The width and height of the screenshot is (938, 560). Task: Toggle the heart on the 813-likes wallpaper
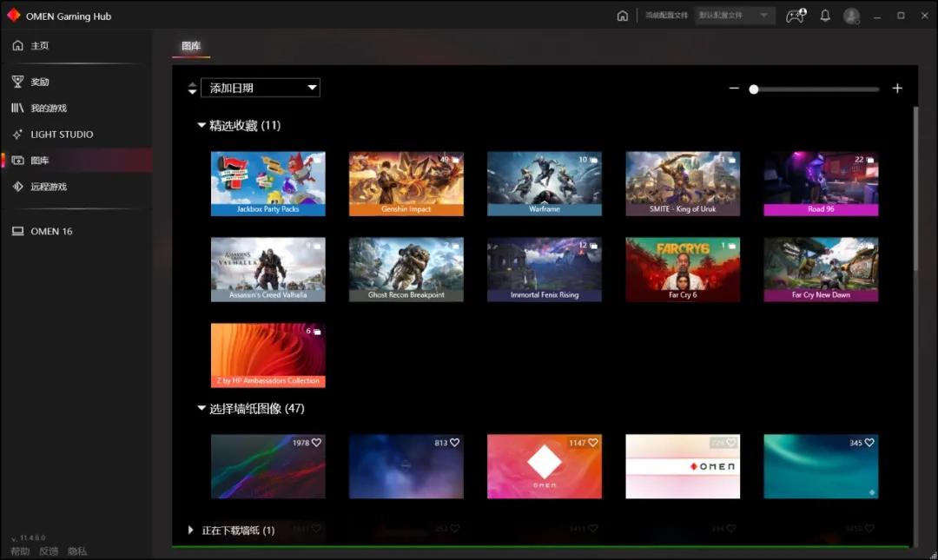(454, 443)
